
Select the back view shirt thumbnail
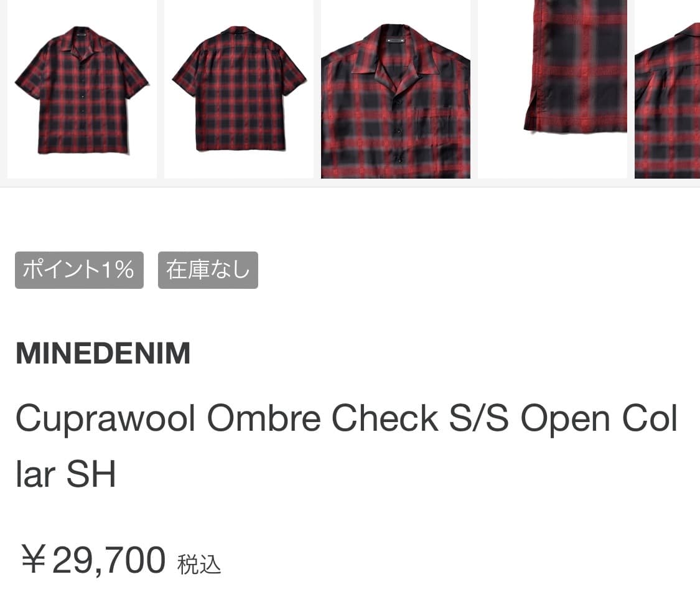(239, 90)
